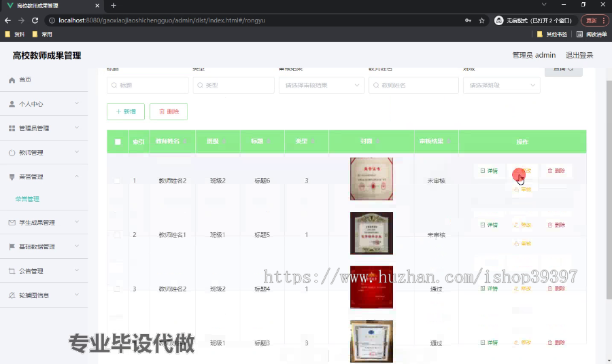Expand the 公告管理 menu
Image resolution: width=612 pixels, height=364 pixels.
44,271
